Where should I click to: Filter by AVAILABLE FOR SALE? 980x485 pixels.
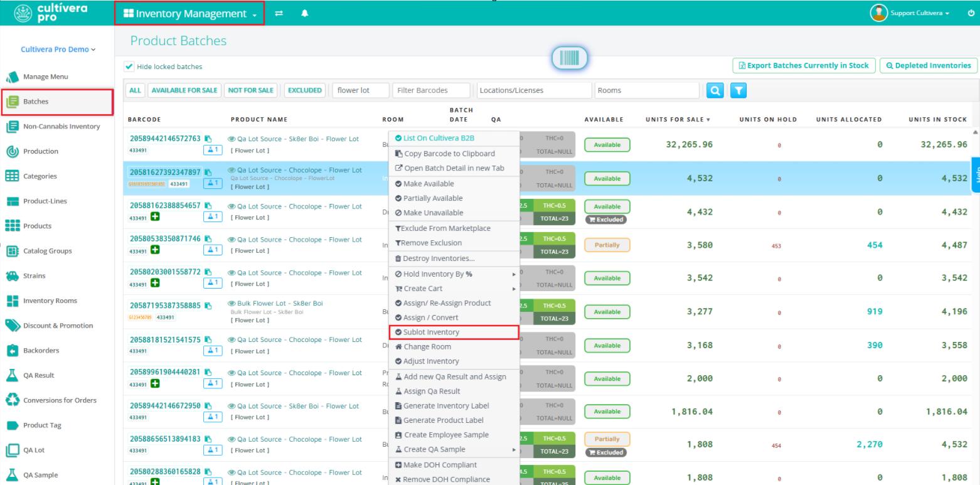(x=184, y=90)
